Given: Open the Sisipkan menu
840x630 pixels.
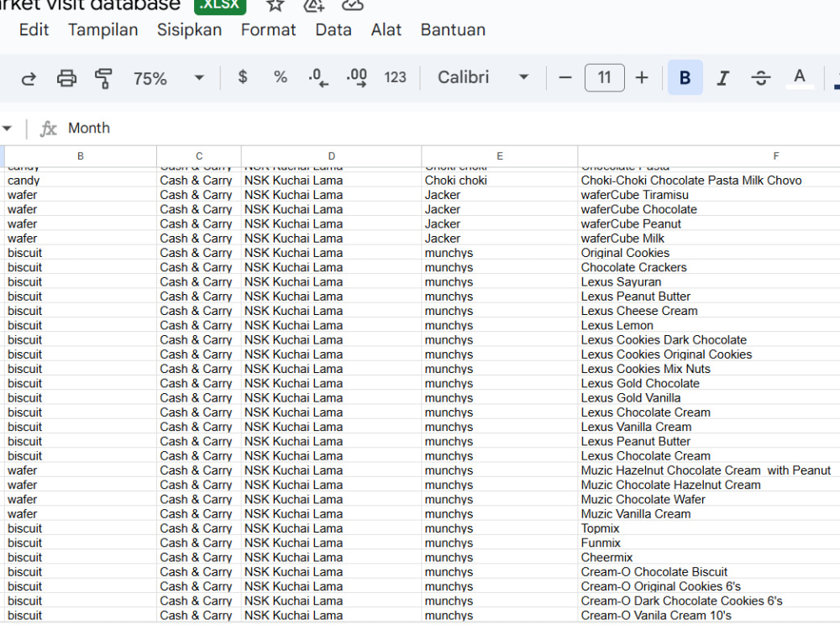Looking at the screenshot, I should click(189, 29).
